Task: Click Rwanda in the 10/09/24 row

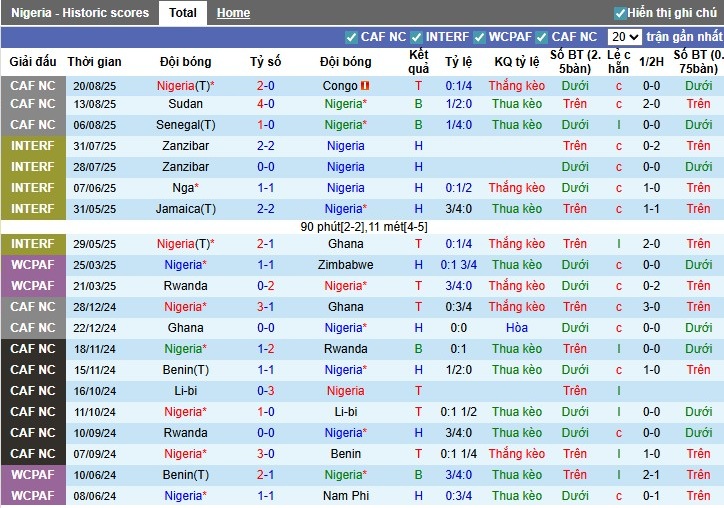Action: 185,433
